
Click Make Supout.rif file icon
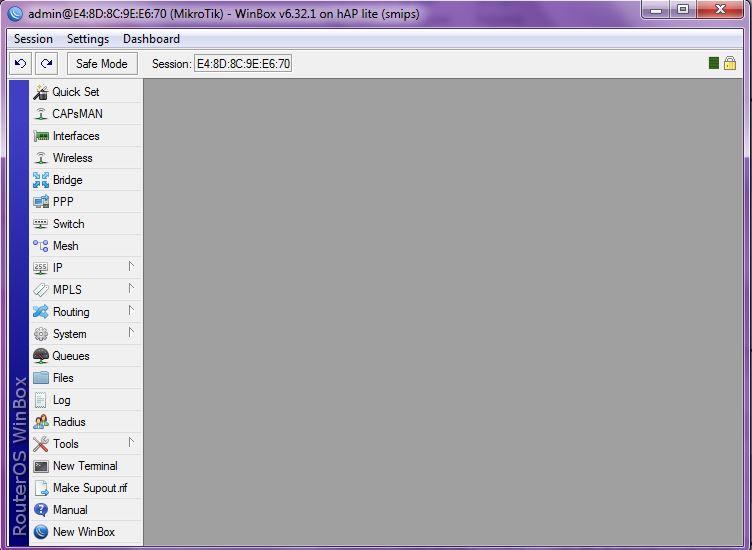(41, 488)
